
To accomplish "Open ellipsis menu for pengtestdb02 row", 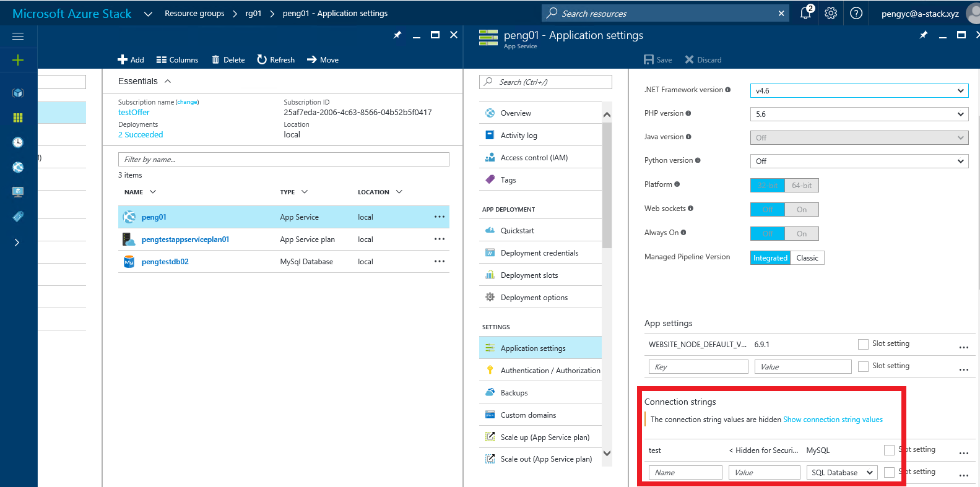I will pos(440,261).
